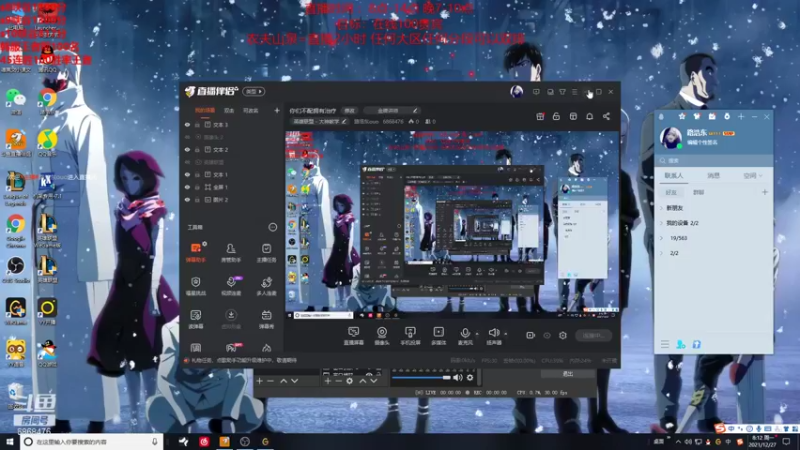Open the 房管助手 tool icon
Image resolution: width=800 pixels, height=450 pixels.
pyautogui.click(x=231, y=252)
